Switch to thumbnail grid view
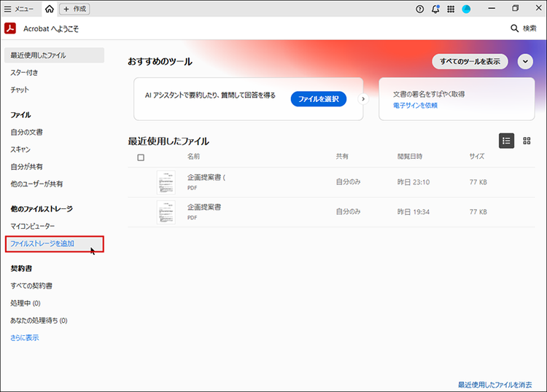Image resolution: width=547 pixels, height=392 pixels. click(x=527, y=141)
